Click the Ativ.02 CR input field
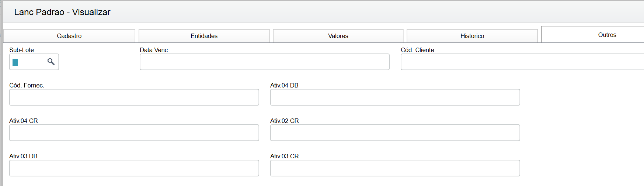The image size is (644, 186). (395, 133)
